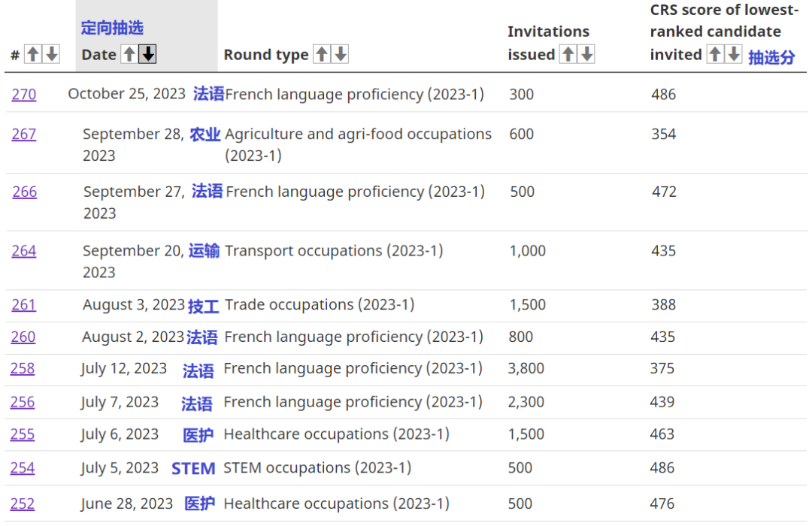Open draw round 252 link
Viewport: 812px width, 526px height.
click(23, 504)
